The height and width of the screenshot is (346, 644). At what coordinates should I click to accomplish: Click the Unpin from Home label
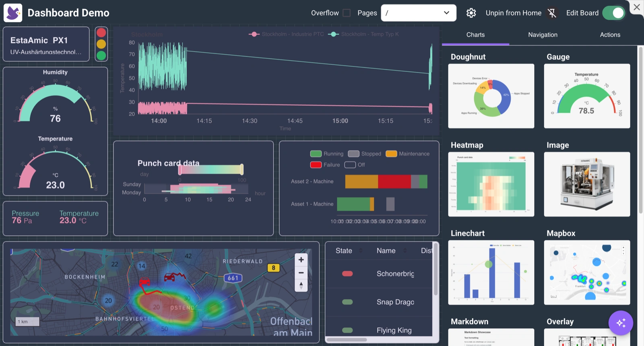pyautogui.click(x=513, y=13)
